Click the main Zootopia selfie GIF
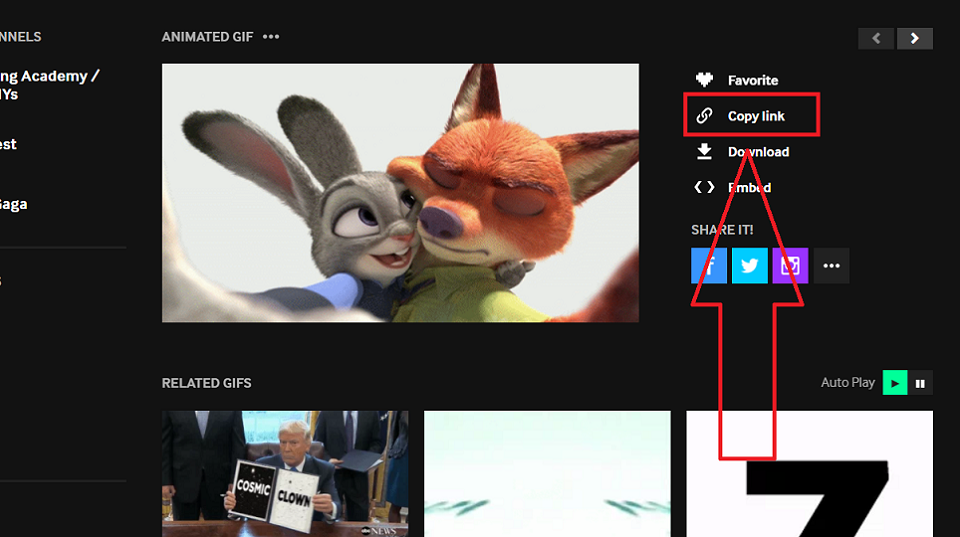This screenshot has width=960, height=537. point(400,193)
